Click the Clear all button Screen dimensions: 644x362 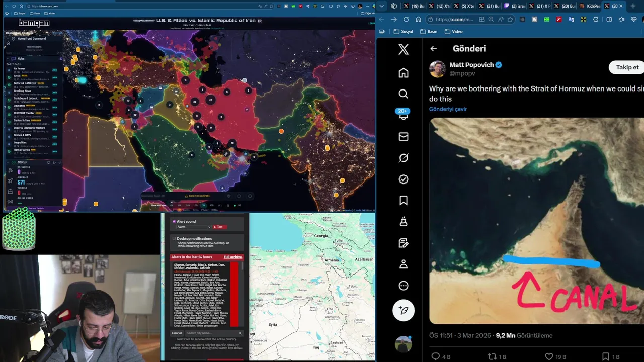177,333
